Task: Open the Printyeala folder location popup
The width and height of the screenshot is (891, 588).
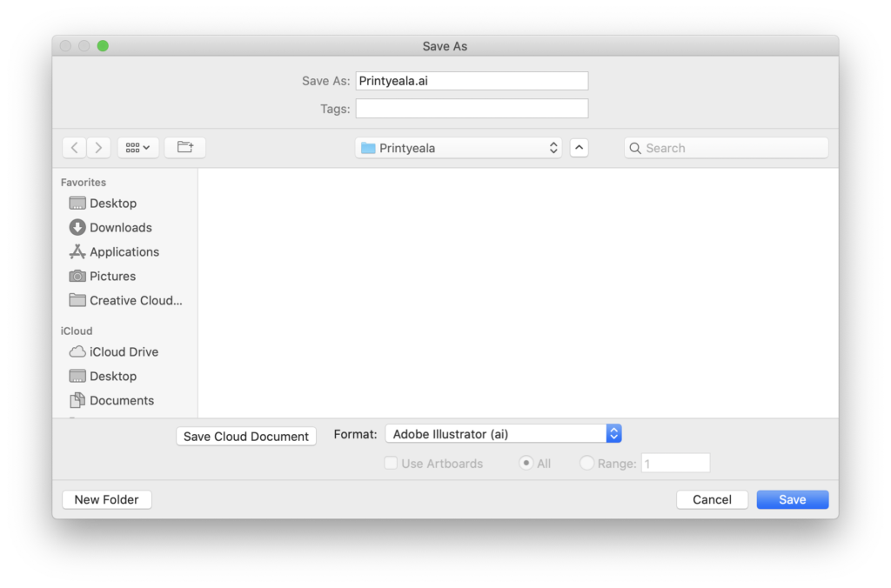Action: tap(458, 148)
